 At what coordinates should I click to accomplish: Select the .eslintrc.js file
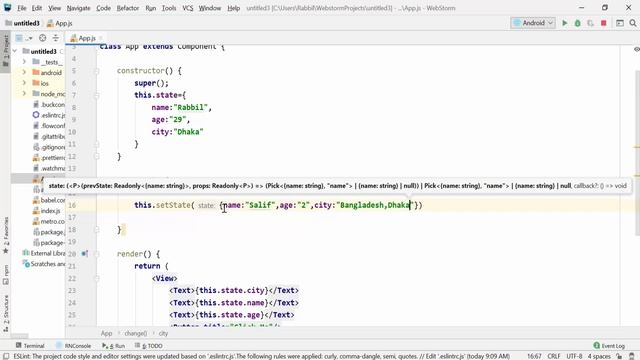49,115
